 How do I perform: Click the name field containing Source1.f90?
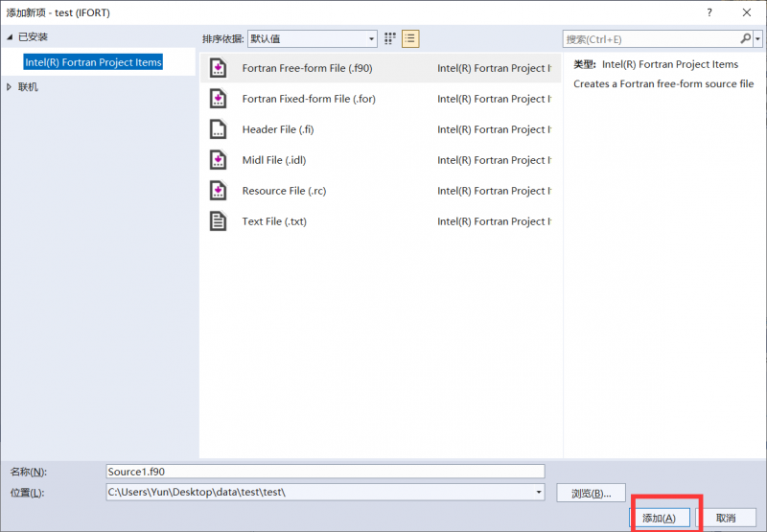tap(325, 472)
